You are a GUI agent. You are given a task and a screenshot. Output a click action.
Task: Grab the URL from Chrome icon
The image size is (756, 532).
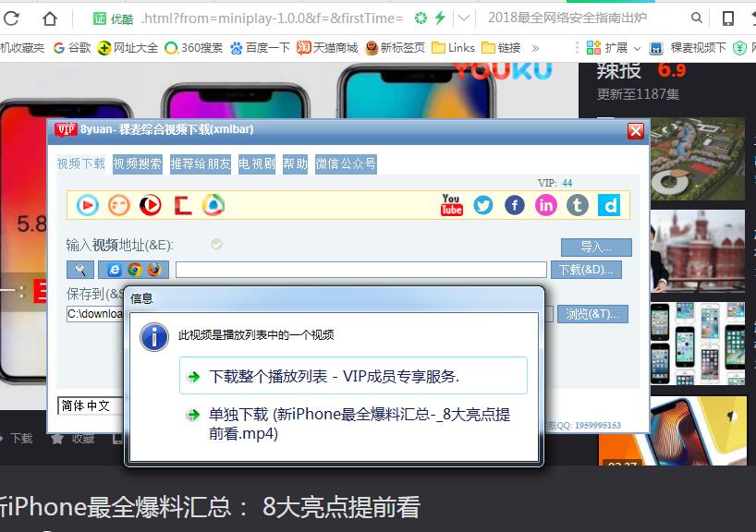[x=135, y=270]
